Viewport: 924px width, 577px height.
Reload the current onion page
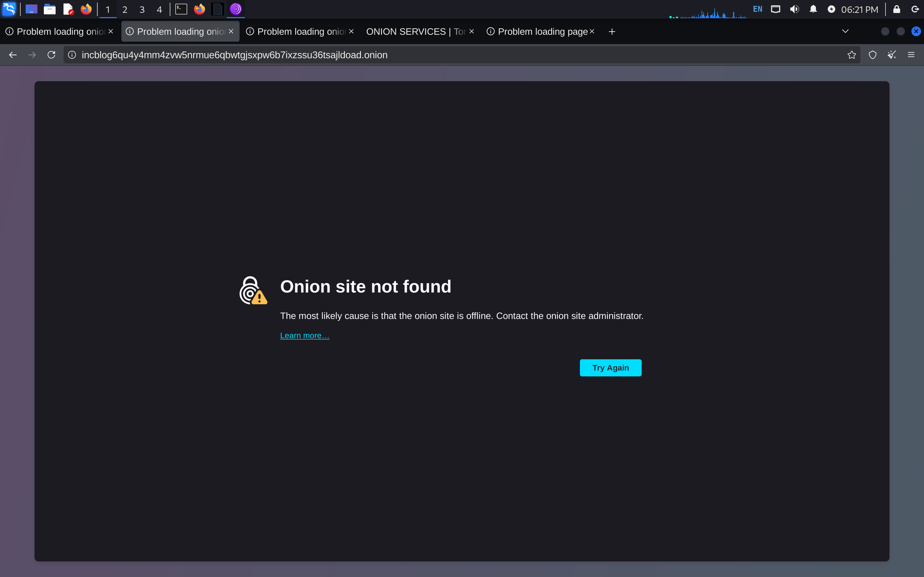[x=51, y=54]
